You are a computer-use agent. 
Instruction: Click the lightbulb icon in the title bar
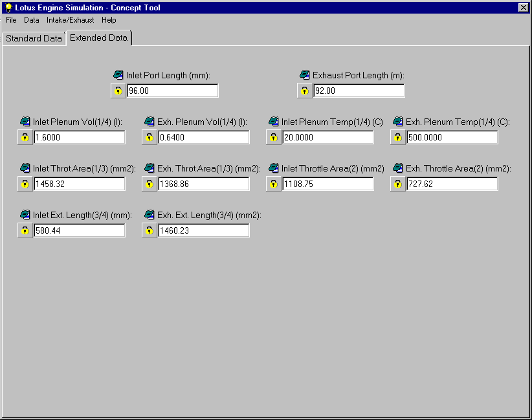click(8, 8)
